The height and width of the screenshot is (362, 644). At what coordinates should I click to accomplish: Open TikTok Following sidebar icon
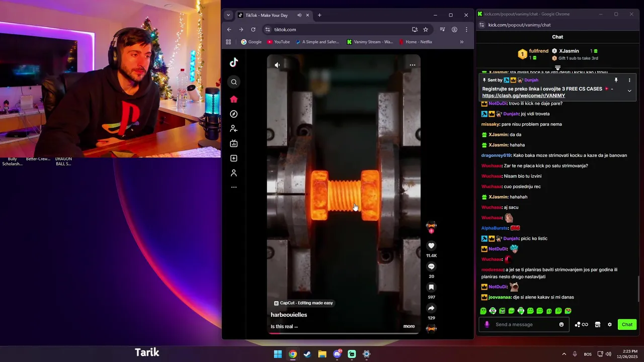coord(234,129)
